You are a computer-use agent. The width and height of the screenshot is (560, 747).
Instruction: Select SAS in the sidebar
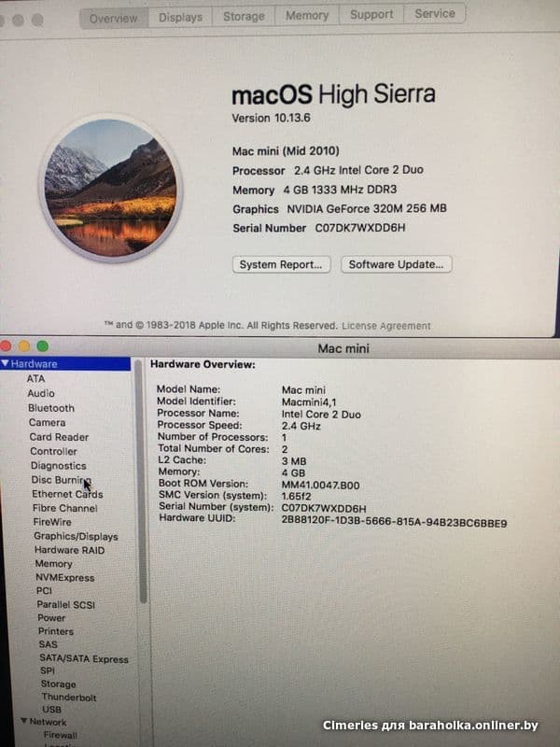[49, 644]
